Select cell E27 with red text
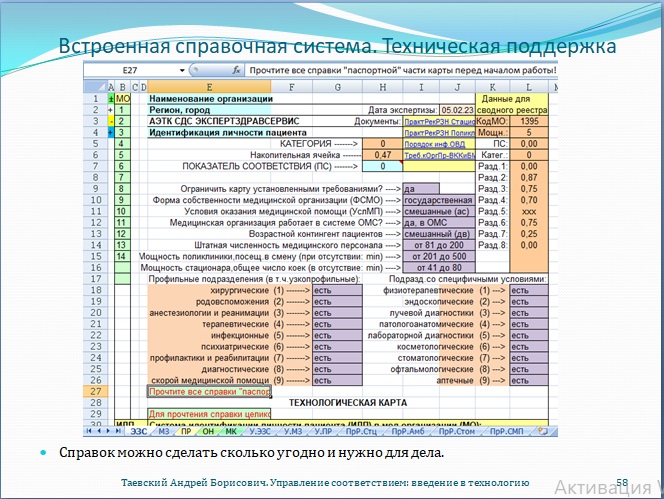664x499 pixels. [x=209, y=391]
